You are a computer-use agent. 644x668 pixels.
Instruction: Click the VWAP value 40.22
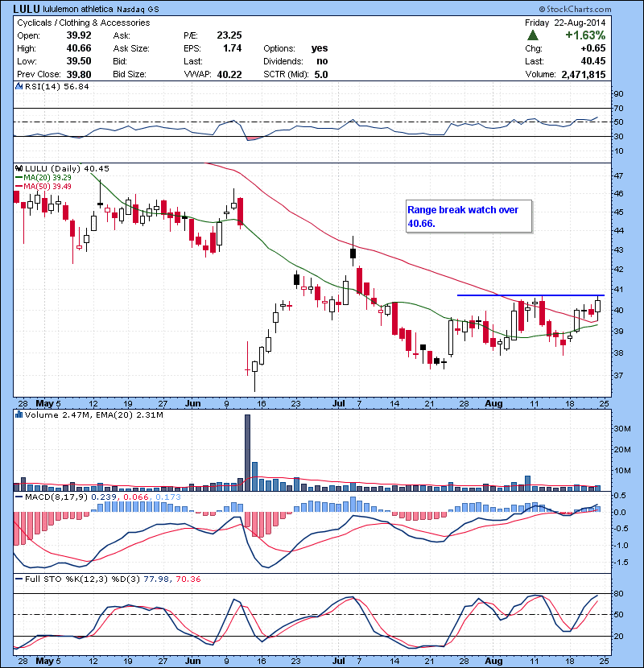[x=229, y=75]
